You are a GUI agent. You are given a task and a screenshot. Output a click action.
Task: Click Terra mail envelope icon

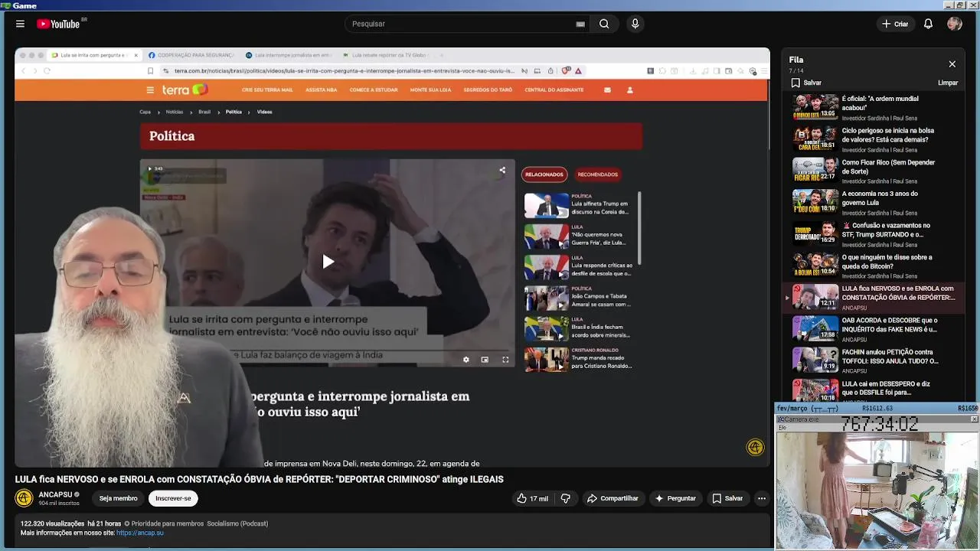click(x=607, y=90)
